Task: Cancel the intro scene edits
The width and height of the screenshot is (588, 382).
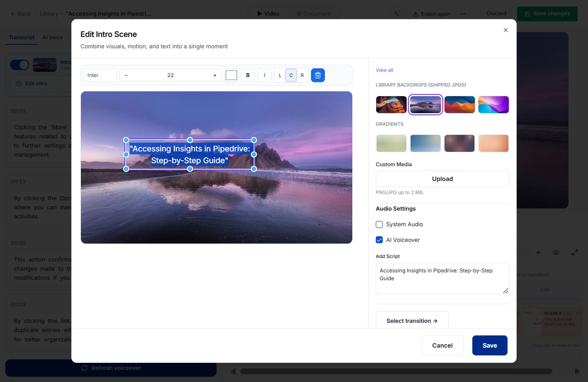Action: [x=442, y=345]
